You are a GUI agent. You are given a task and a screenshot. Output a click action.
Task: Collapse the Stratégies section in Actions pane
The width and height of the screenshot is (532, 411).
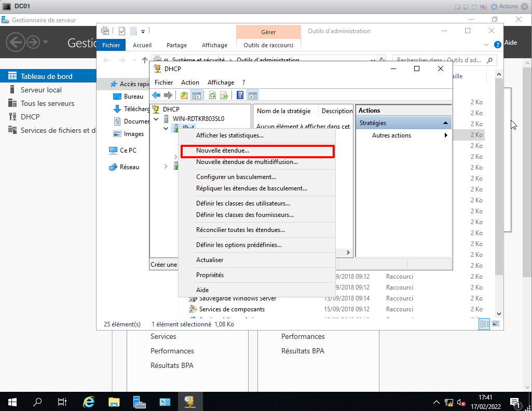pos(445,123)
